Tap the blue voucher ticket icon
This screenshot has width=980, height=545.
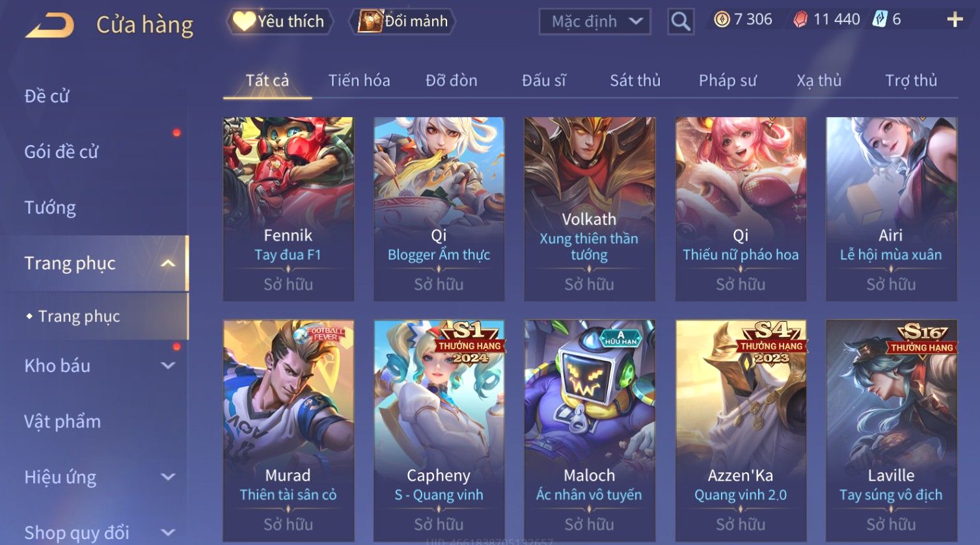pyautogui.click(x=880, y=19)
